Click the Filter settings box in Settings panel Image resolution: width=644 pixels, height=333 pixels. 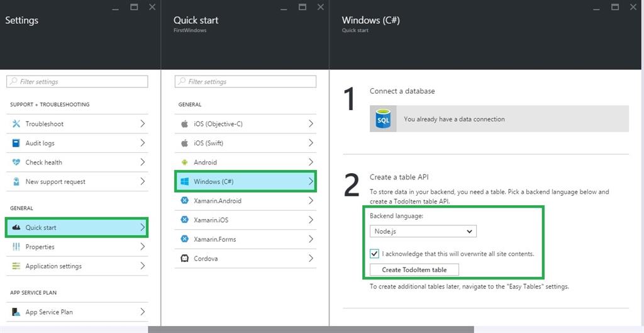click(x=77, y=82)
